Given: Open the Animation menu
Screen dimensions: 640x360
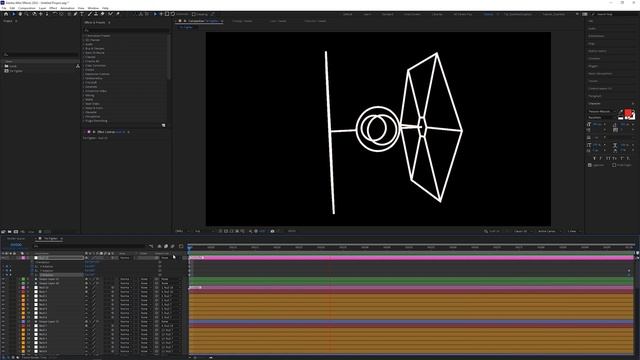Looking at the screenshot, I should click(x=67, y=8).
